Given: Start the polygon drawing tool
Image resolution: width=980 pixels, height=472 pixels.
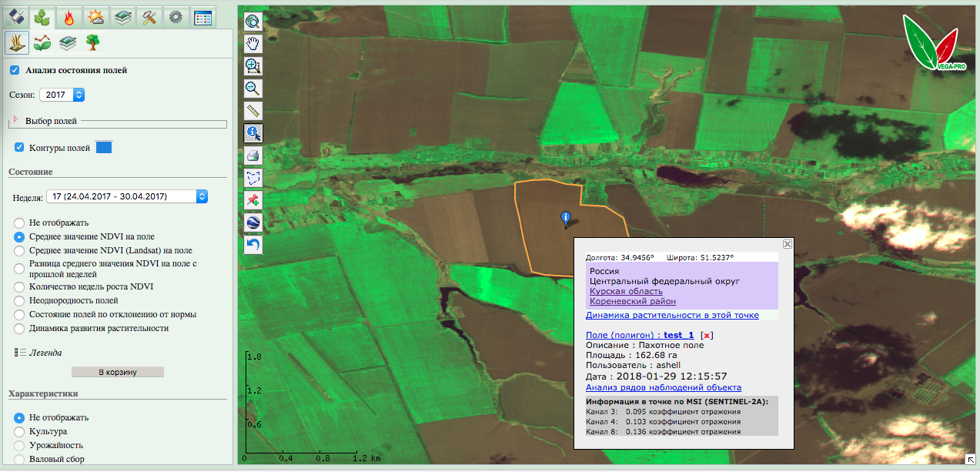Looking at the screenshot, I should [x=254, y=176].
